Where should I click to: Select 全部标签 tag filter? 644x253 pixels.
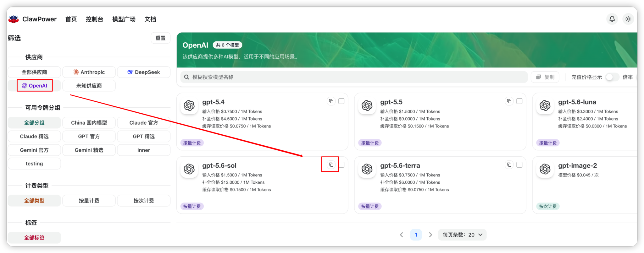pyautogui.click(x=34, y=238)
